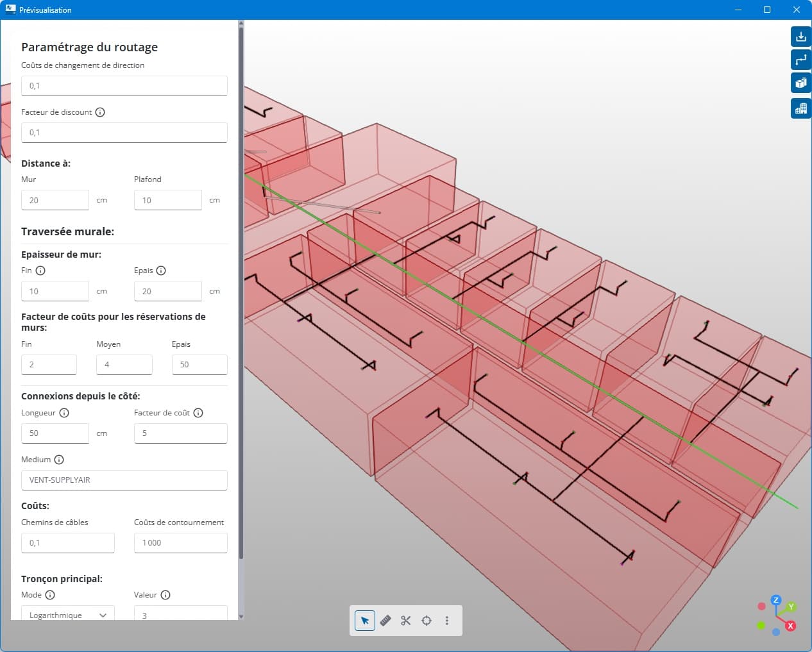Click the crosshair target focus tool

[x=427, y=621]
